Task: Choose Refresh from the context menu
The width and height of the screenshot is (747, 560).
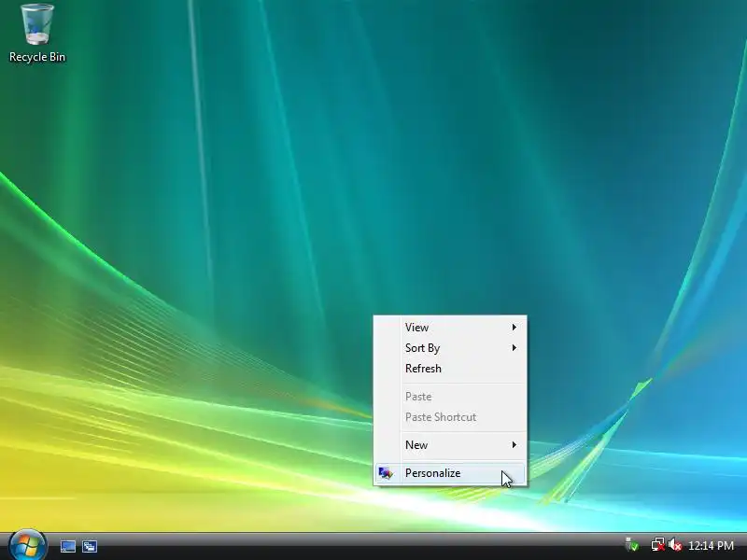Action: coord(450,369)
